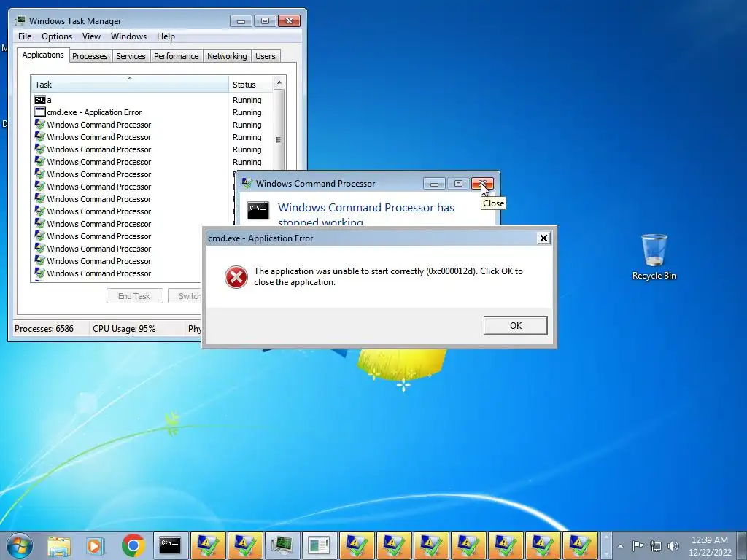This screenshot has height=560, width=747.
Task: Open the Help menu
Action: click(x=166, y=36)
